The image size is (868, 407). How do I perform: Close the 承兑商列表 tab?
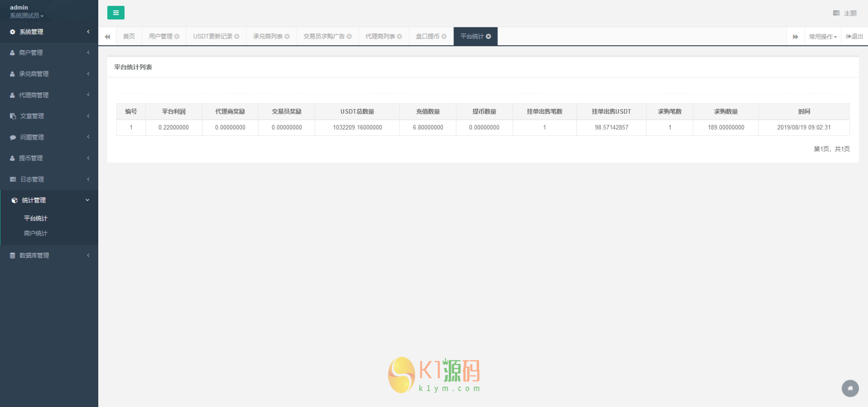click(x=287, y=37)
